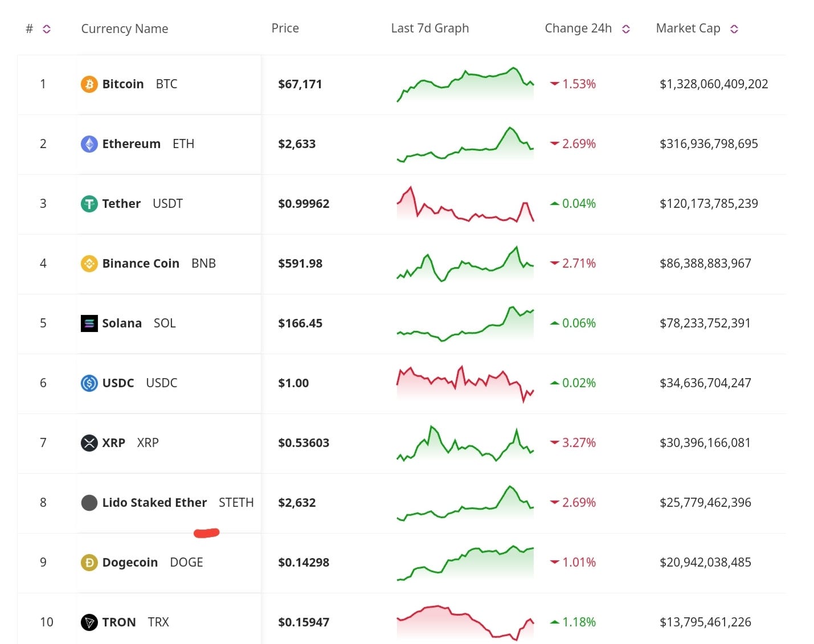This screenshot has height=644, width=814.
Task: Click the Price column header
Action: pos(285,28)
